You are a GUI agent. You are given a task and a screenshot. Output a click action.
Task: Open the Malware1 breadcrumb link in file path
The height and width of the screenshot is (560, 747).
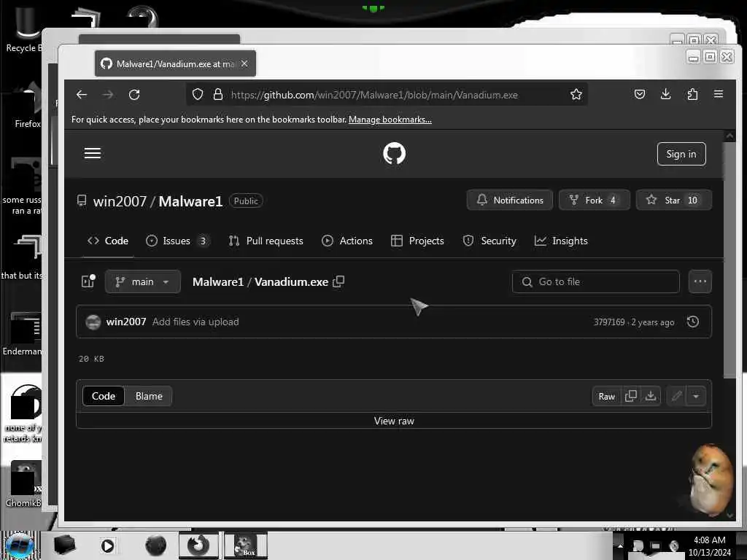point(218,282)
